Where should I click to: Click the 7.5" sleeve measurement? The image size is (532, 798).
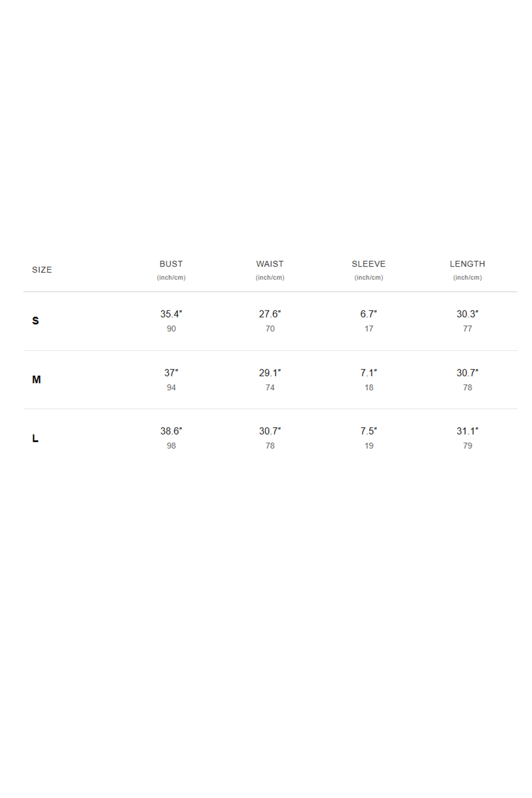(369, 431)
